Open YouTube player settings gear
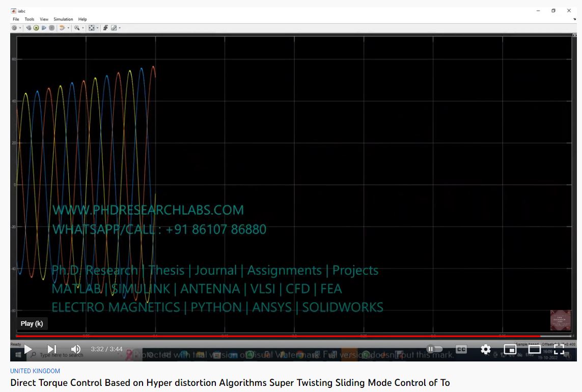 (485, 349)
